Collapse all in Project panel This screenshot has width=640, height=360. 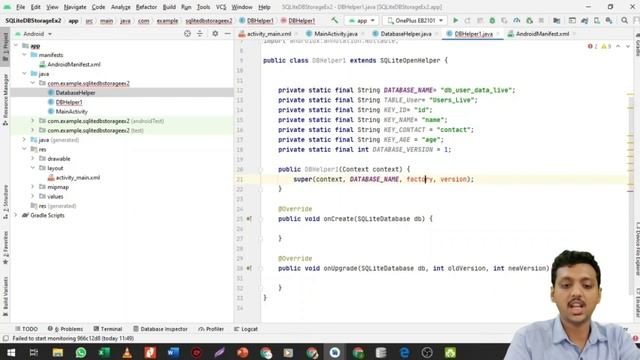[200, 34]
